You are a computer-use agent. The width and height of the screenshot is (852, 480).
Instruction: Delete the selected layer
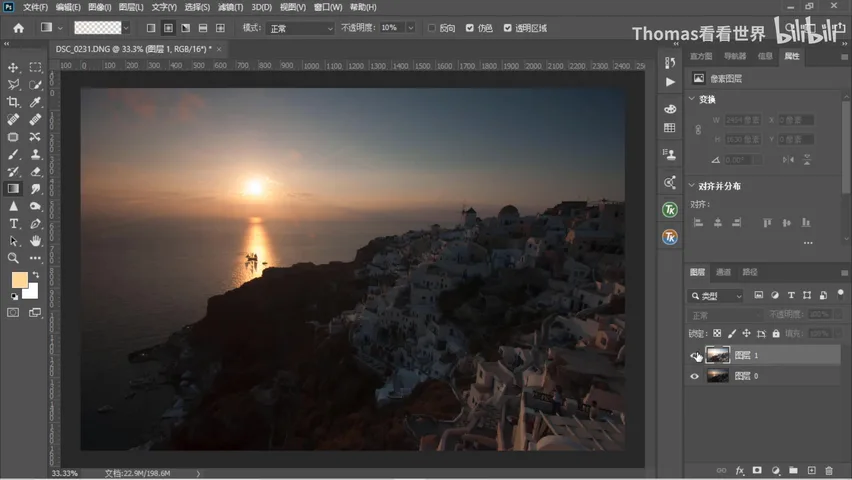[x=829, y=470]
